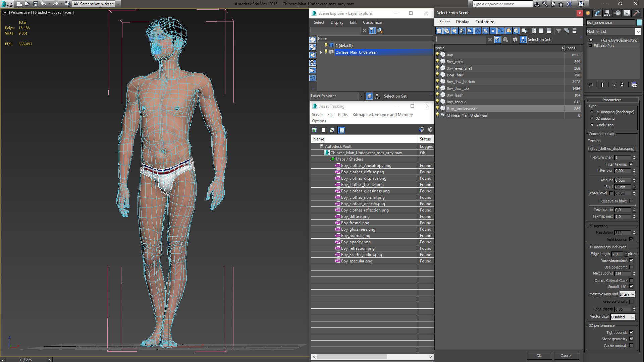Toggle Static geometry checkbox
This screenshot has height=362, width=644.
tap(631, 339)
